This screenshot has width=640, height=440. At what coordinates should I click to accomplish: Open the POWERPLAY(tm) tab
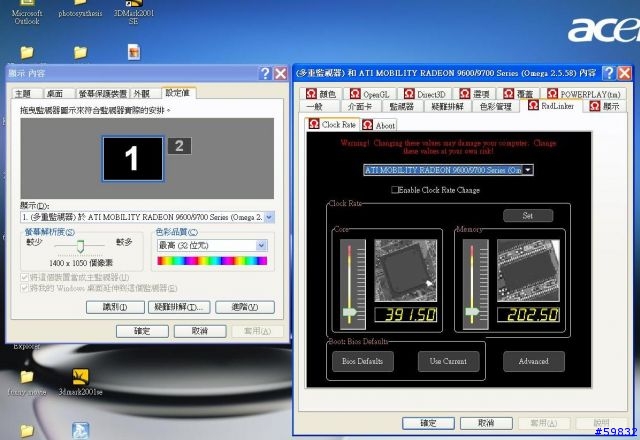pos(584,94)
